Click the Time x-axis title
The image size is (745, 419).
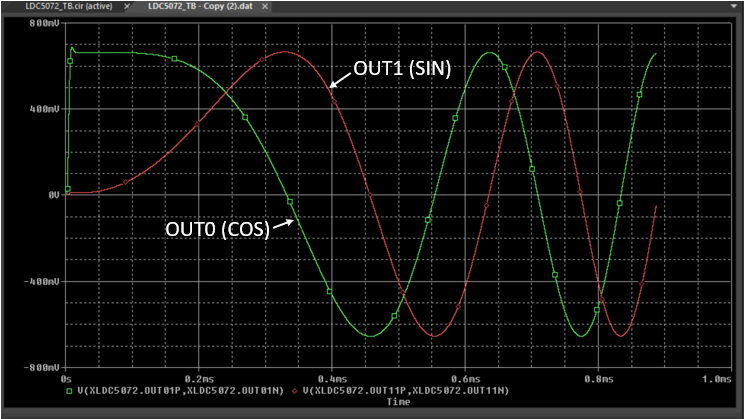(399, 402)
